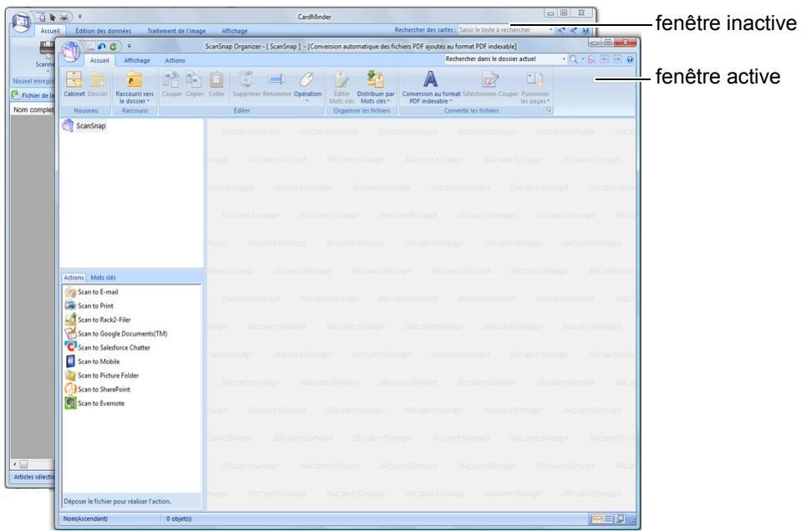801x532 pixels.
Task: Click Accueil tab in CardMinder window
Action: [50, 31]
